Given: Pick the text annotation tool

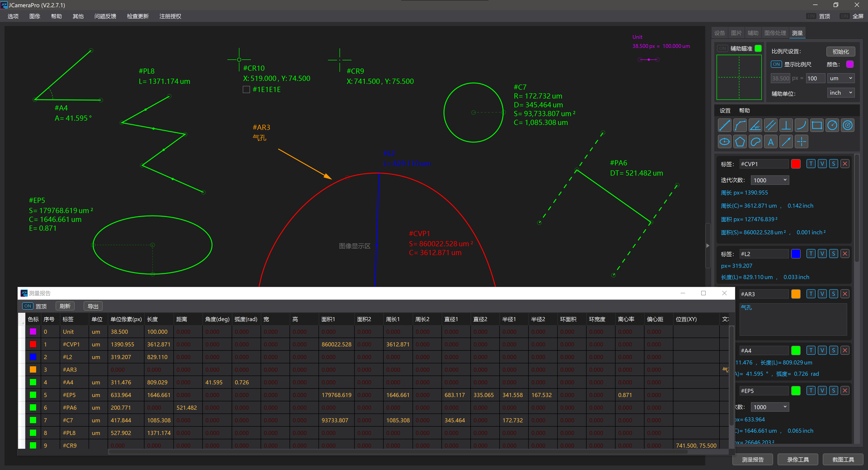Looking at the screenshot, I should pyautogui.click(x=771, y=141).
